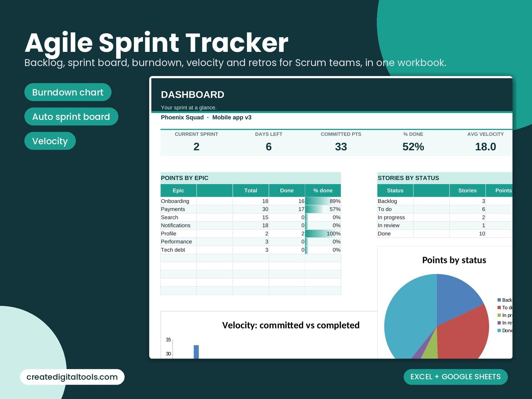This screenshot has height=399, width=532.
Task: Select the Velocity feature pill
Action: [50, 141]
